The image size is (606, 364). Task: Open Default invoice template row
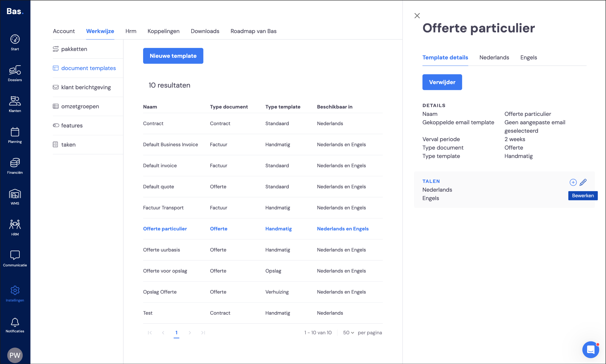point(263,166)
